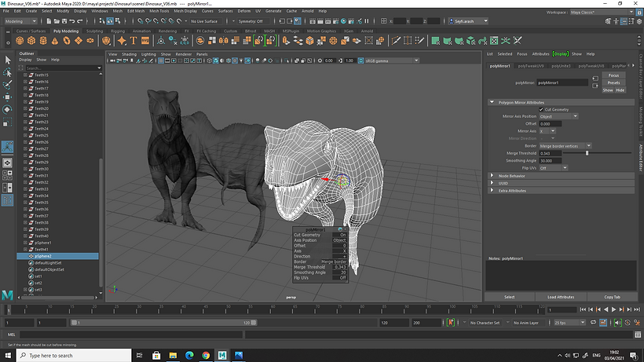Open the Mesh Tools menu
The image size is (644, 362).
[159, 11]
